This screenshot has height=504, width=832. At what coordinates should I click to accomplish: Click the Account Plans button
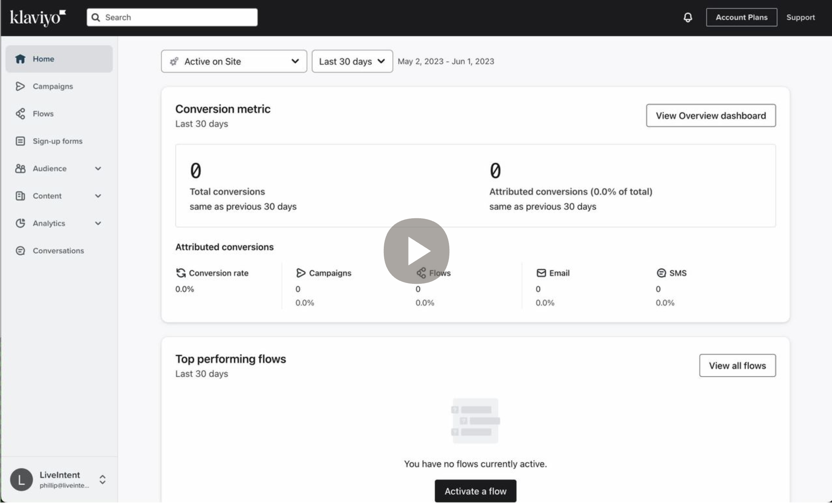[741, 17]
